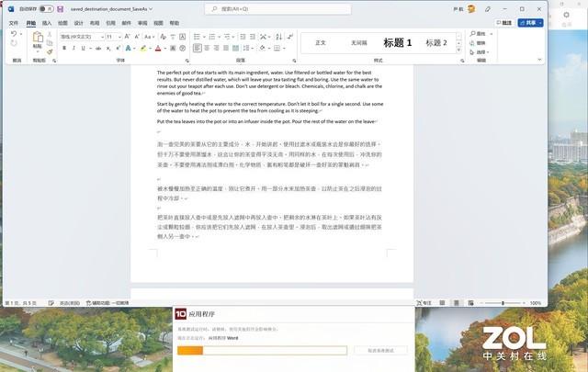Click the bulleted list icon

197,37
